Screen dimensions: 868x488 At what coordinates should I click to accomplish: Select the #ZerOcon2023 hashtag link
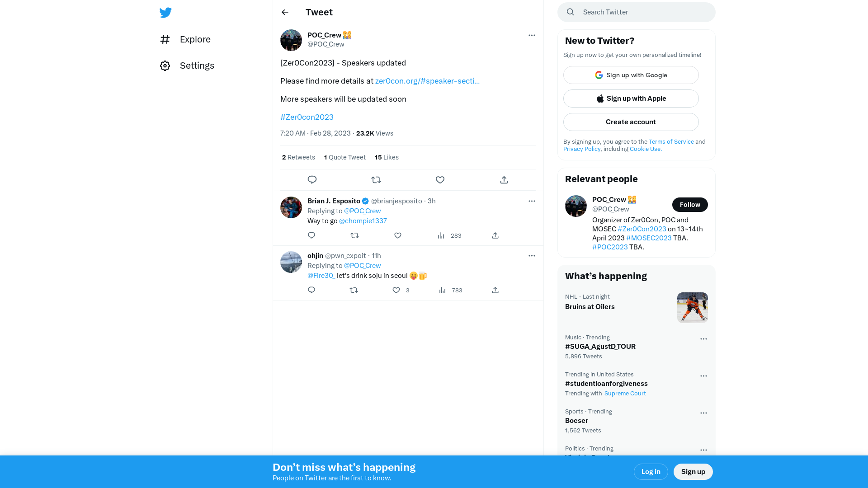[x=307, y=116]
